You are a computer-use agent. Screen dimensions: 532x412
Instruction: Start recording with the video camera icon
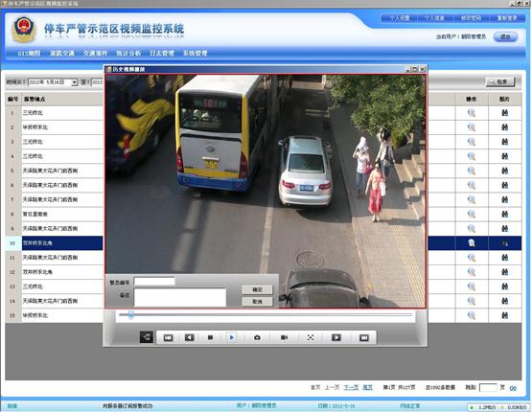point(284,337)
